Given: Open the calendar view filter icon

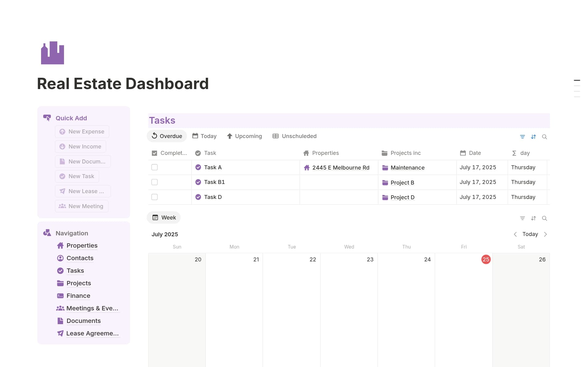Looking at the screenshot, I should pyautogui.click(x=522, y=218).
